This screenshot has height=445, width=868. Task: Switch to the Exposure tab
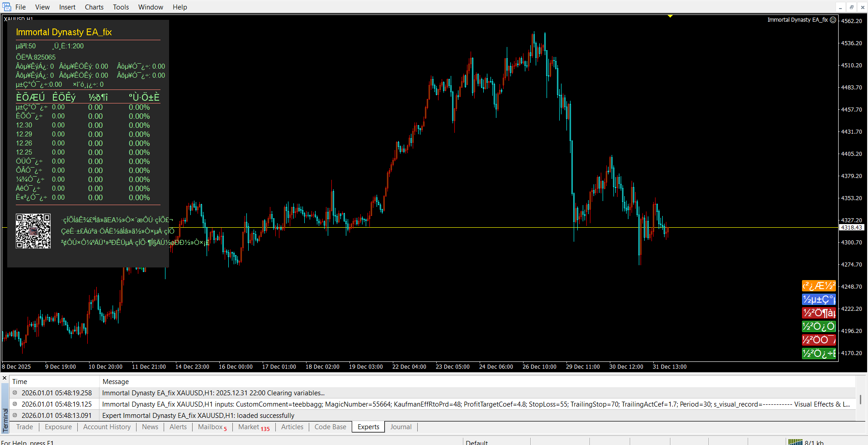tap(58, 427)
